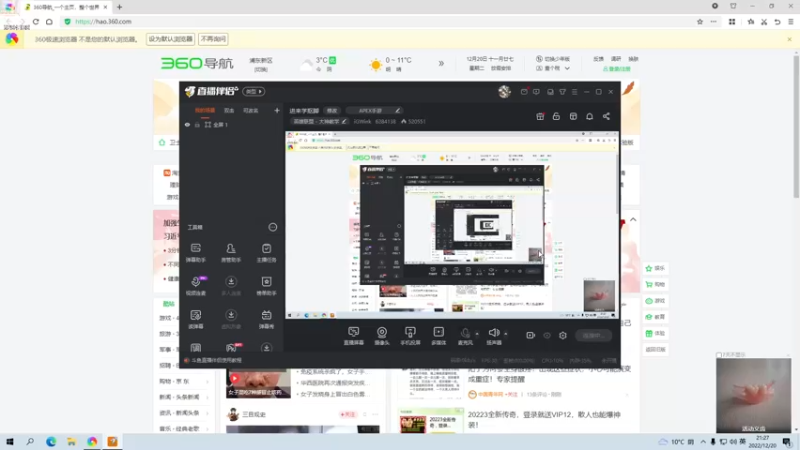Open the search-mode dropdown arrow in 360导航 header
The width and height of the screenshot is (800, 450).
click(x=567, y=68)
